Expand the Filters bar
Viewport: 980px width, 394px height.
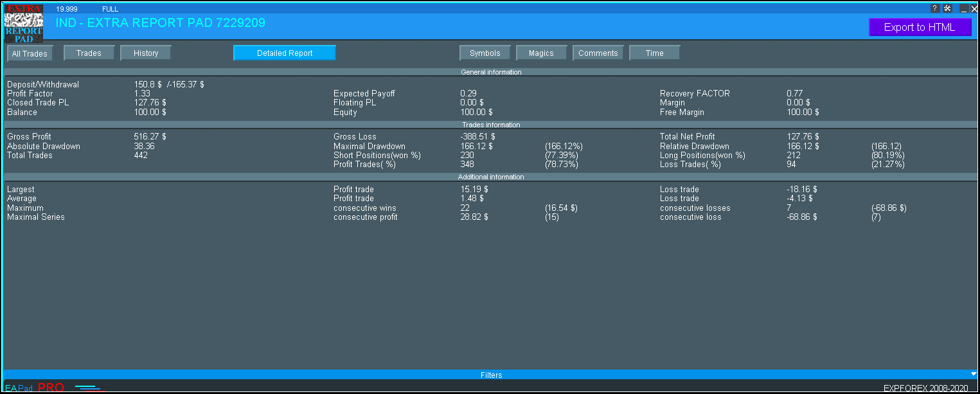(491, 375)
